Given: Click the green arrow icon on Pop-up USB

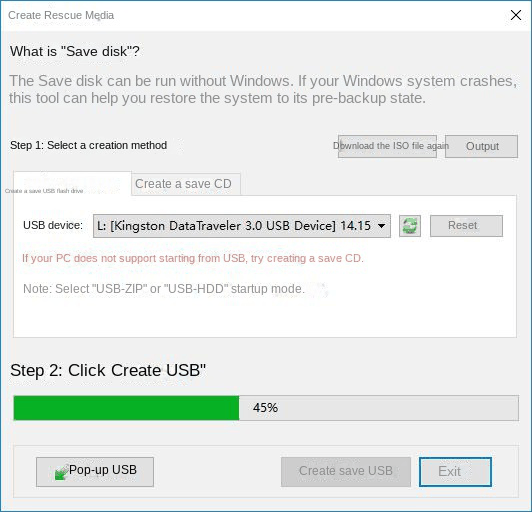Looking at the screenshot, I should (61, 473).
